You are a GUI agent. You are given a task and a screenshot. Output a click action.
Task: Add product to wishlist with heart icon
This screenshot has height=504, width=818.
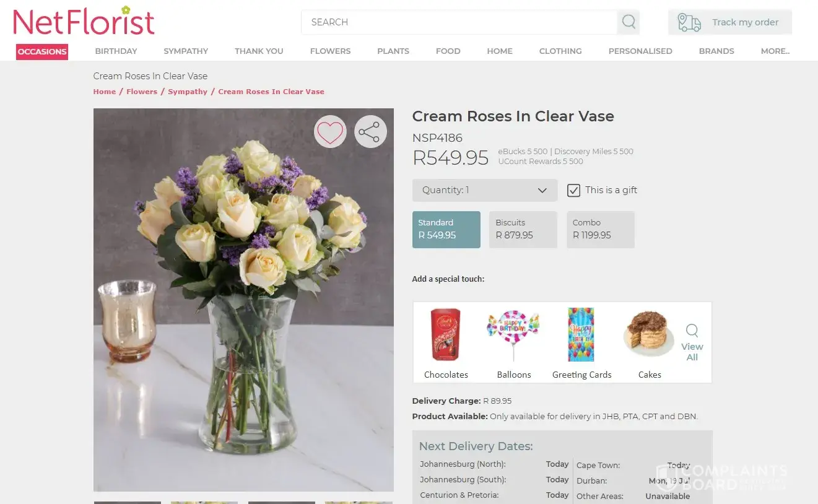coord(330,131)
